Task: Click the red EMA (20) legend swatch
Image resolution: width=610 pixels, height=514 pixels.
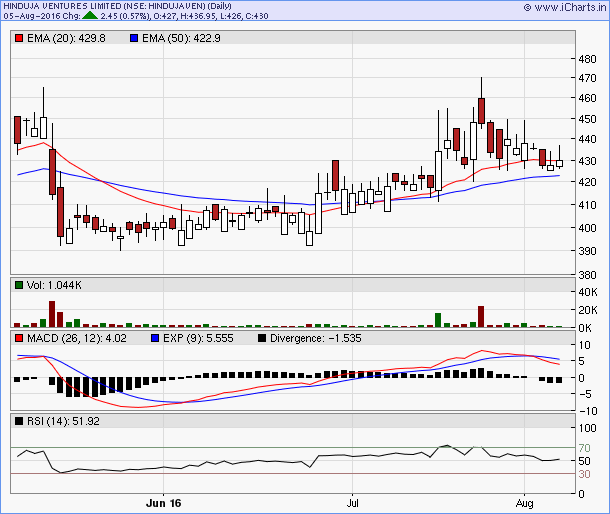Action: [19, 38]
